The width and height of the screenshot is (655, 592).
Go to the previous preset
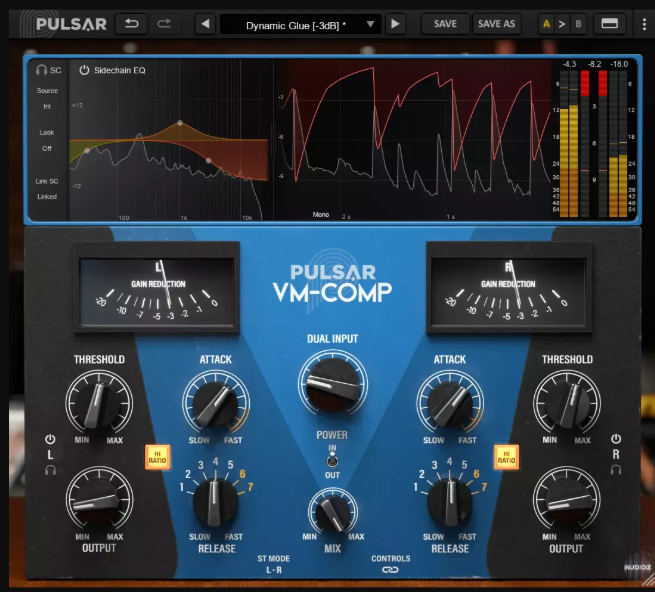click(205, 24)
